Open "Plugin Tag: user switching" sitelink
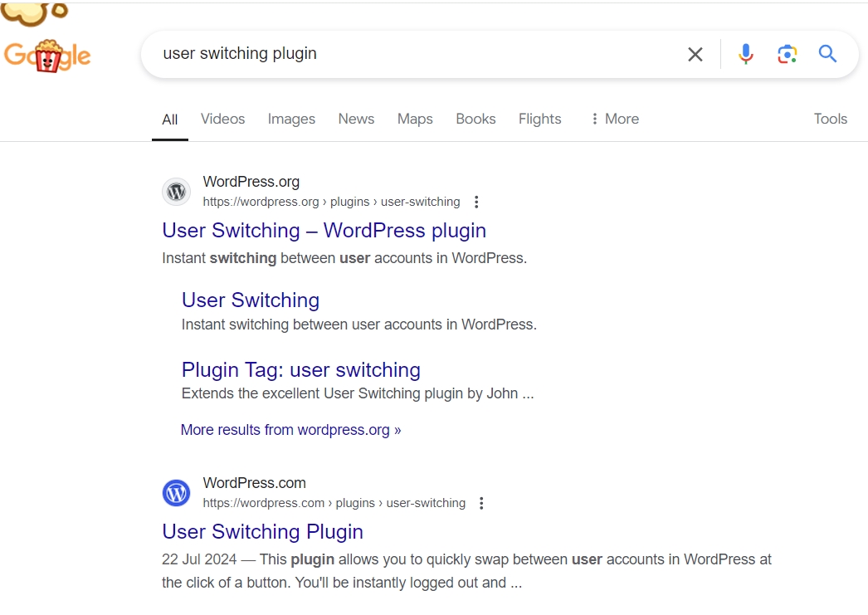The width and height of the screenshot is (868, 615). (x=300, y=369)
